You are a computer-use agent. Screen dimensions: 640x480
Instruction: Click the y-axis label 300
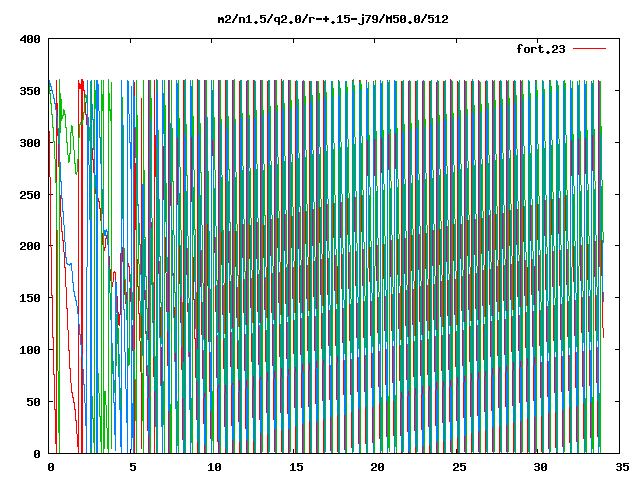30,143
